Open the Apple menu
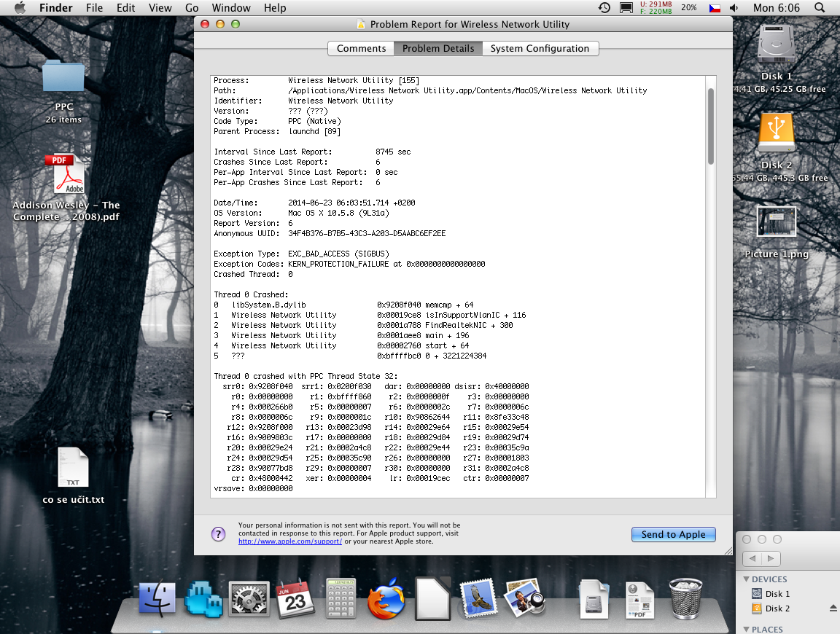 [x=20, y=7]
